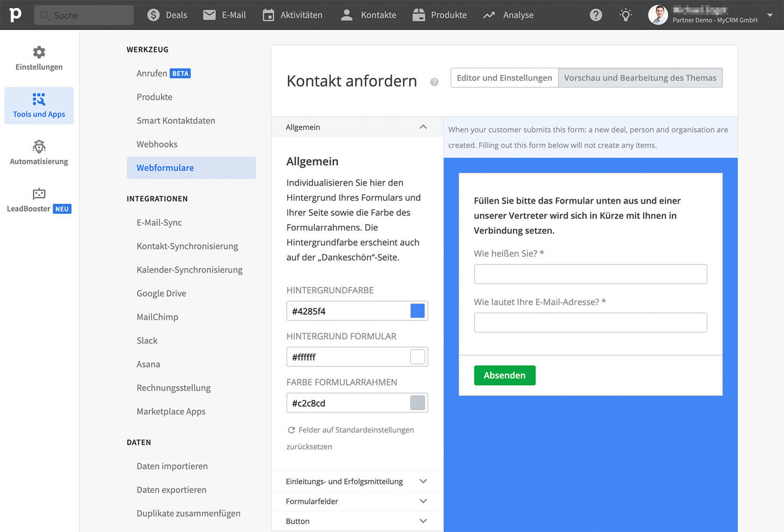Open the help question mark icon

click(x=595, y=15)
